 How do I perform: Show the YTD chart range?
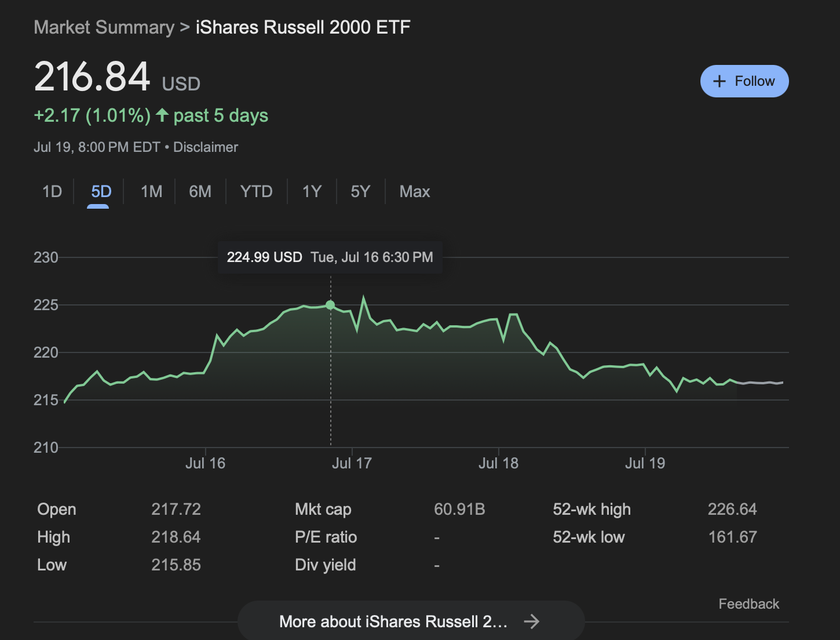(x=256, y=191)
